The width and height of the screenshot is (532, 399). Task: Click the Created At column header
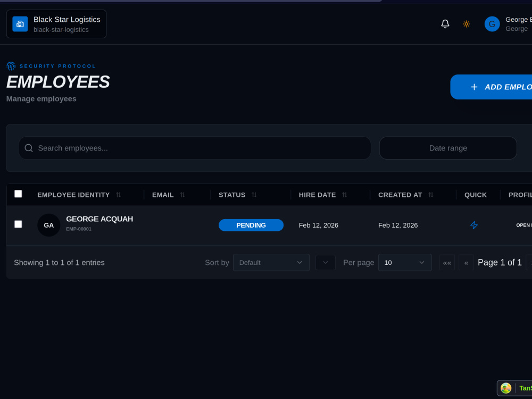coord(400,195)
